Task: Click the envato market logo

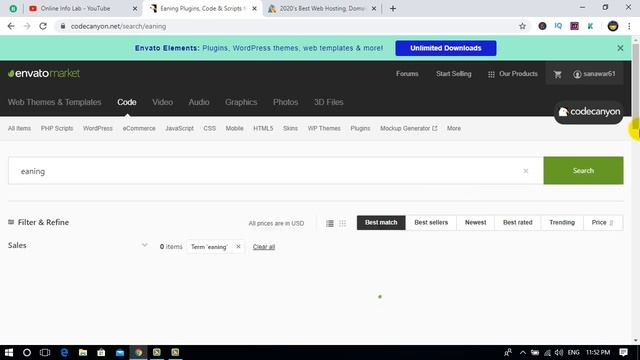Action: pos(44,73)
